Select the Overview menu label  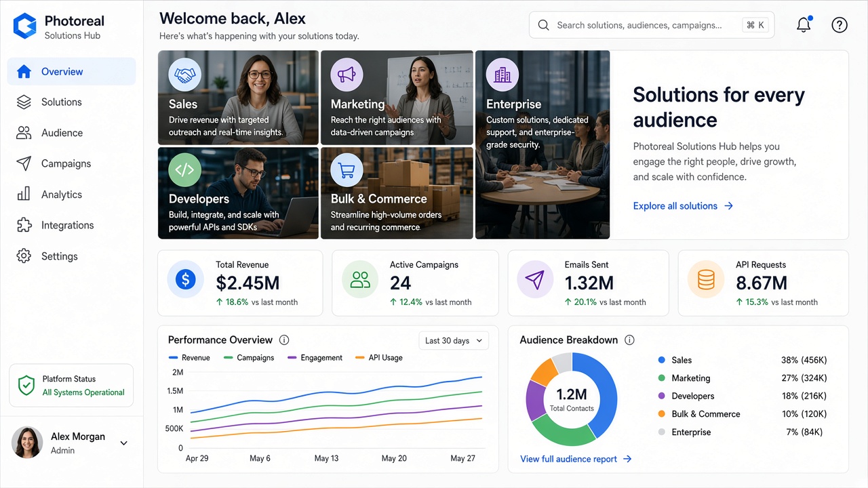click(62, 72)
